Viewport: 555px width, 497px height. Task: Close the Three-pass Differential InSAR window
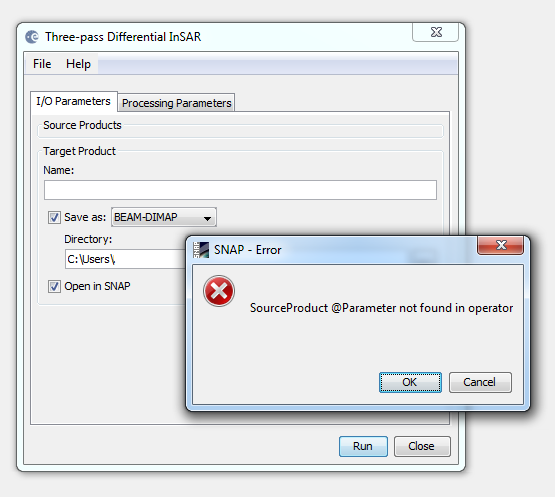tap(436, 32)
